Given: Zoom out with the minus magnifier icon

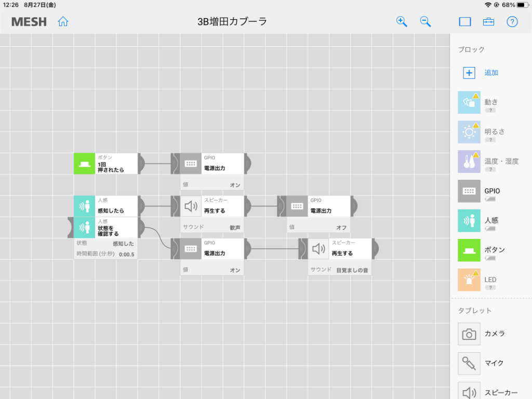Looking at the screenshot, I should point(425,22).
